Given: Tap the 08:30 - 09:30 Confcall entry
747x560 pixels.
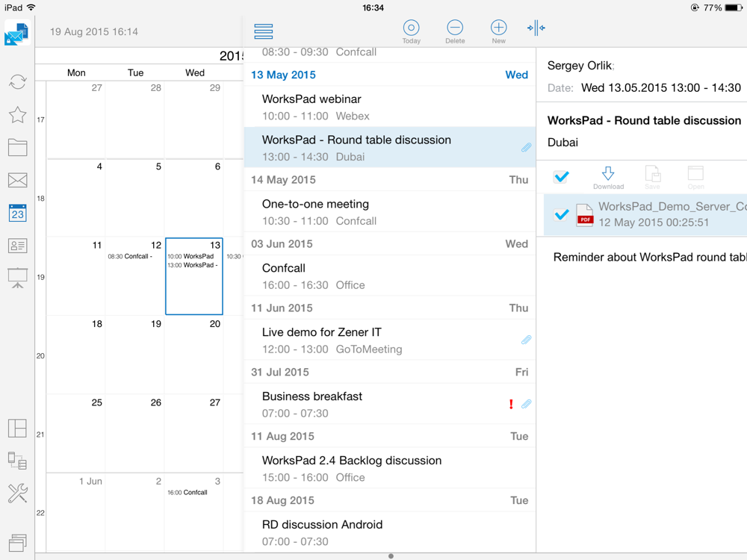Looking at the screenshot, I should 390,54.
